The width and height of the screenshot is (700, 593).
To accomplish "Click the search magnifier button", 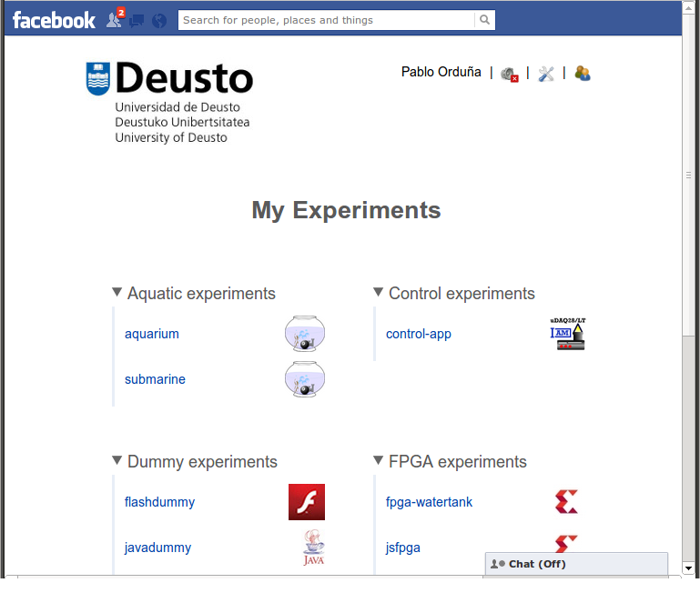I will (485, 20).
